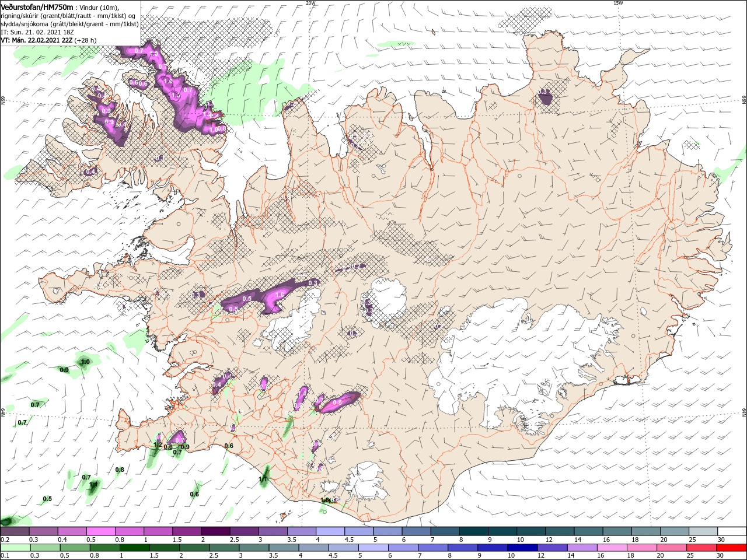Select the 4 swatch in the lower rain legend
Screen dimensions: 747x560
313,548
